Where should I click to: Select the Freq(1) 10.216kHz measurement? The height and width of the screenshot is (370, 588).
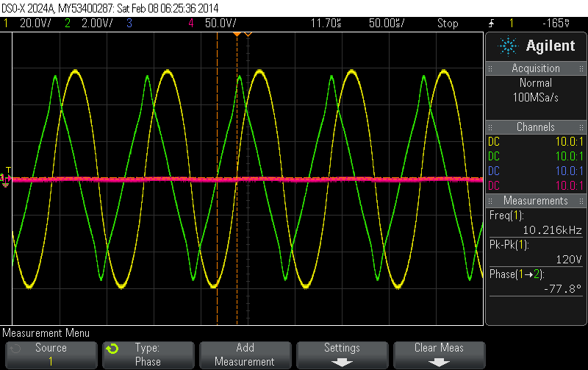[x=536, y=223]
